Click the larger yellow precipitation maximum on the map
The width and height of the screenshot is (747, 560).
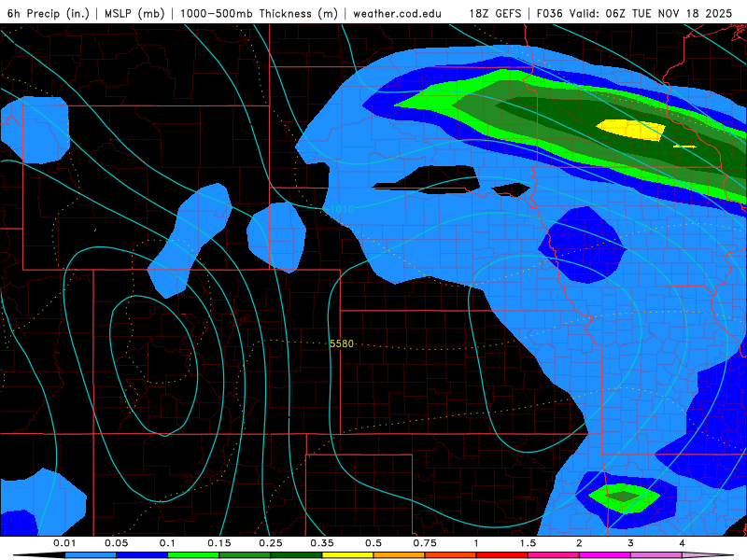pyautogui.click(x=630, y=130)
